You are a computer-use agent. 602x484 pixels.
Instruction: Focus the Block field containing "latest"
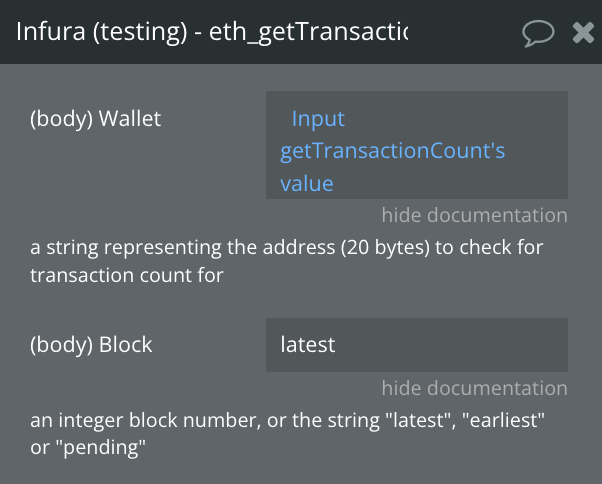(x=416, y=345)
